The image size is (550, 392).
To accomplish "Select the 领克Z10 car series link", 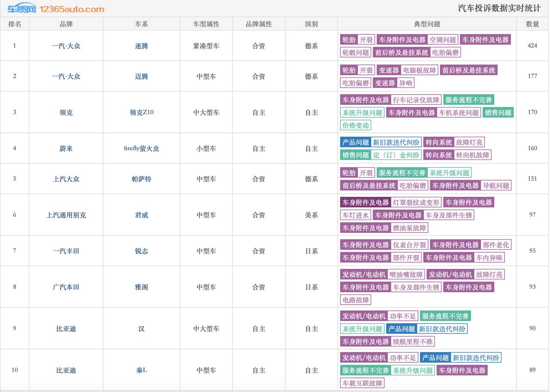I will pyautogui.click(x=141, y=112).
